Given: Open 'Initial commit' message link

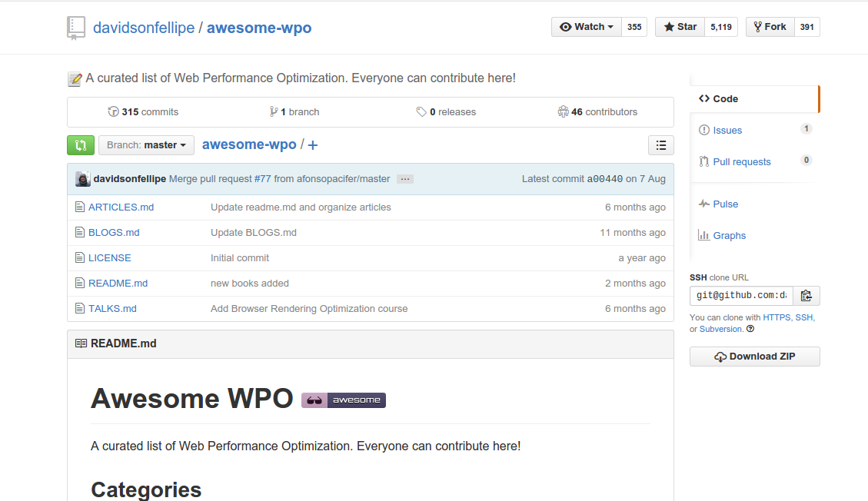Looking at the screenshot, I should [240, 258].
